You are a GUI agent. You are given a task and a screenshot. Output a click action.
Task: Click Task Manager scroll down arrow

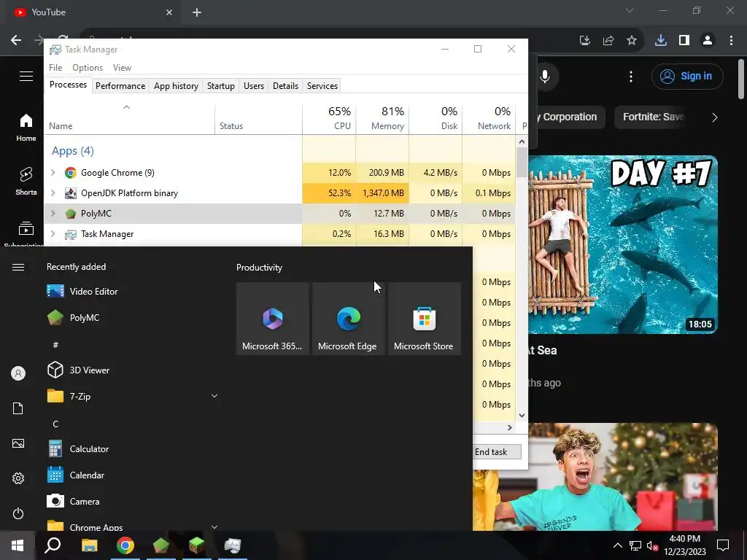pos(522,415)
